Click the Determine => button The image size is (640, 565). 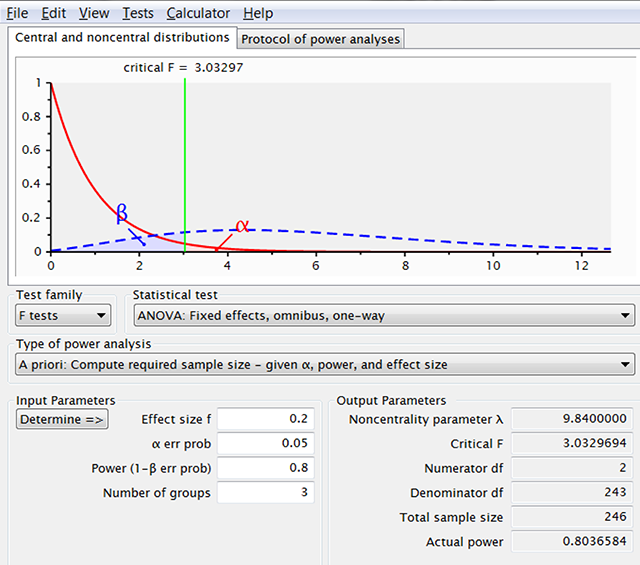62,419
